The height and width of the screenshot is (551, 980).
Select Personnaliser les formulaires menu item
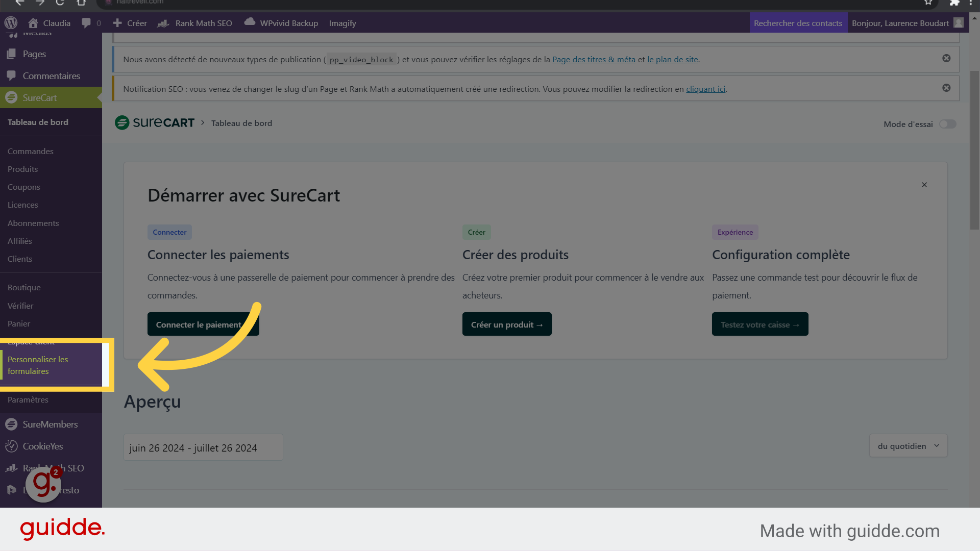38,365
